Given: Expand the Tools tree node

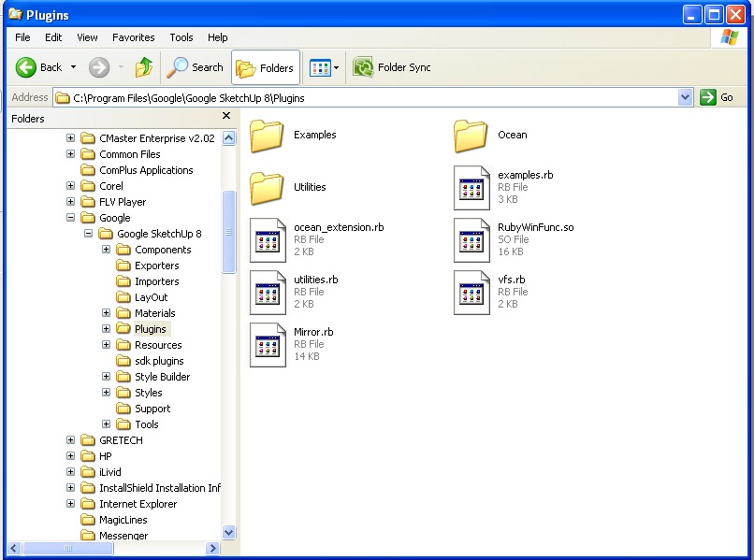Looking at the screenshot, I should [107, 424].
